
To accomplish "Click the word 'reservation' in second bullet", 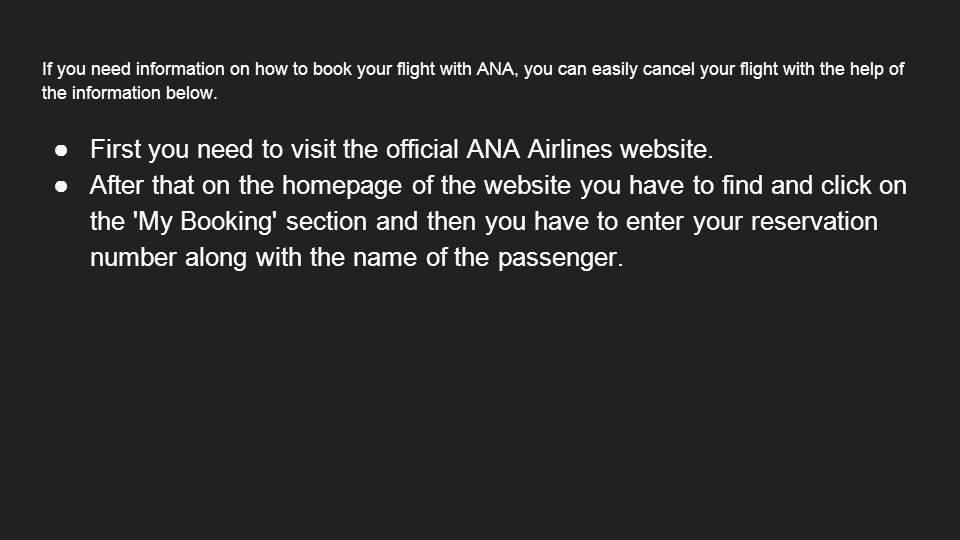I will tap(814, 222).
